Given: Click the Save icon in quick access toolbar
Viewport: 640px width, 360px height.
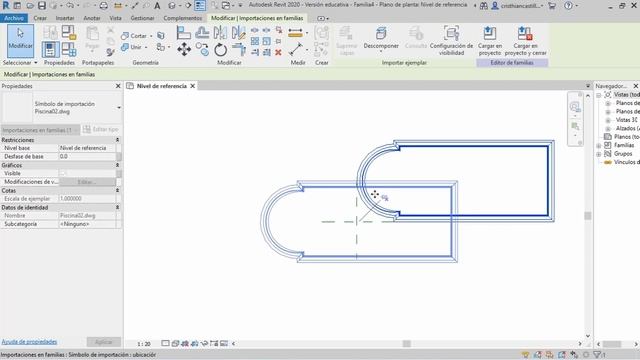Looking at the screenshot, I should (42, 6).
